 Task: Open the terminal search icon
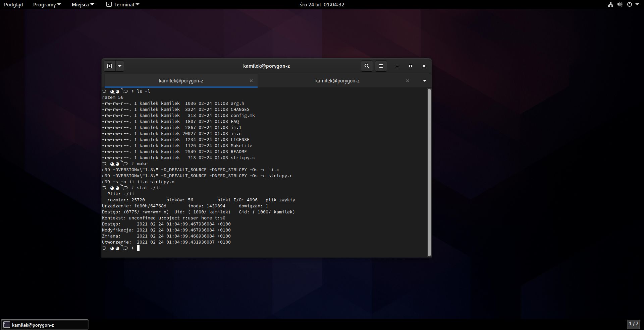tap(367, 66)
